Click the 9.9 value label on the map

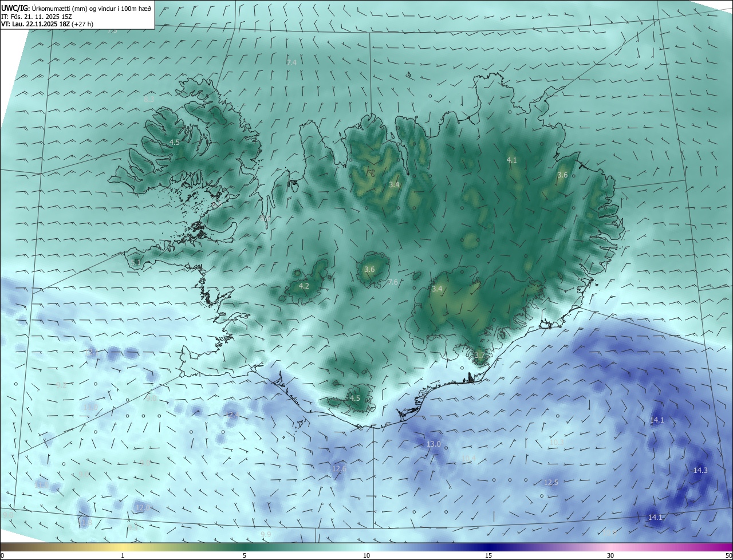pyautogui.click(x=266, y=534)
